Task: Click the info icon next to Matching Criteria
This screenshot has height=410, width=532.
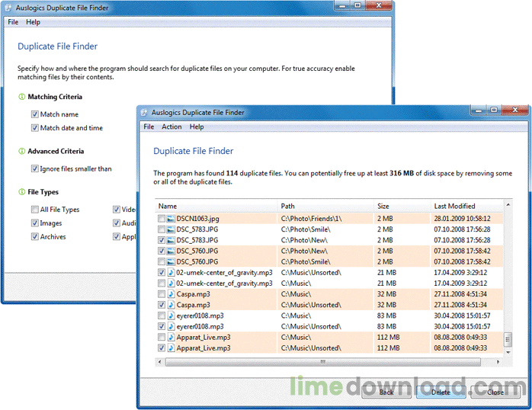Action: (x=21, y=97)
